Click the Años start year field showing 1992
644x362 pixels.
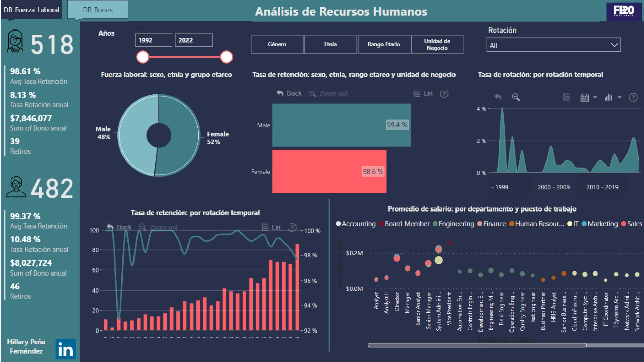coord(154,40)
